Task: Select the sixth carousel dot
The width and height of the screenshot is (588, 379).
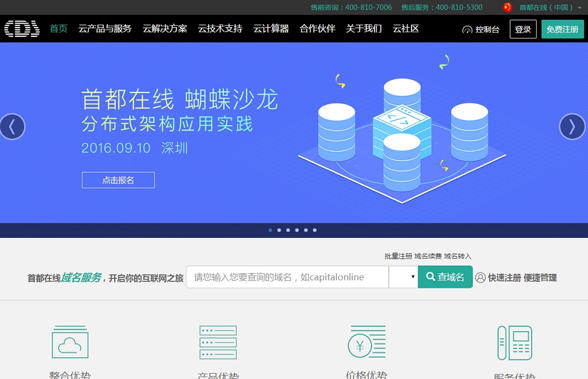Action: (x=315, y=230)
